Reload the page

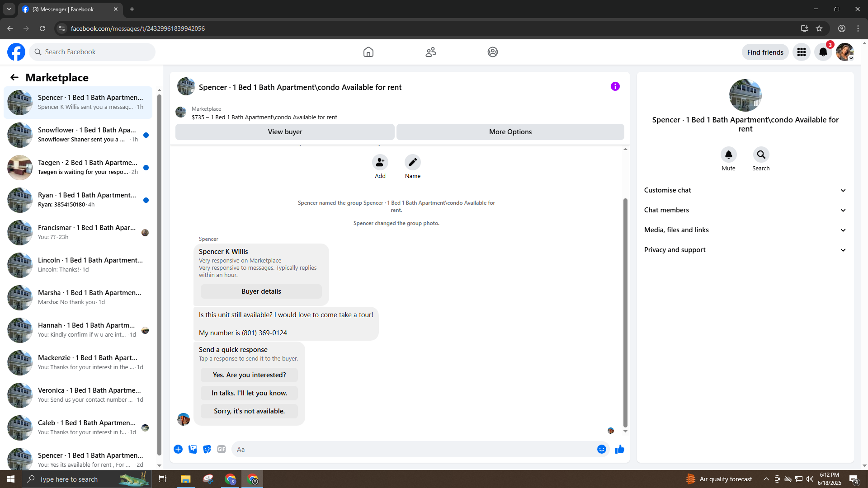pos(42,28)
